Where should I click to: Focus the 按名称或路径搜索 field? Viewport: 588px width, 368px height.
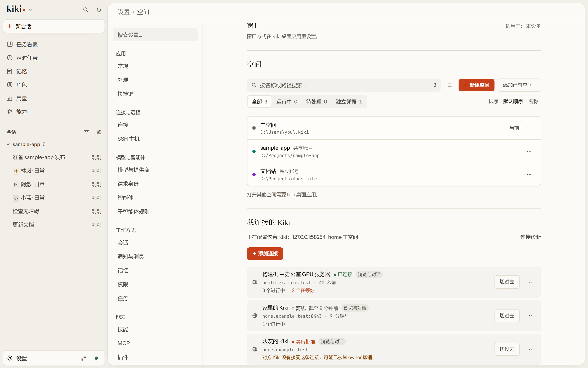344,85
